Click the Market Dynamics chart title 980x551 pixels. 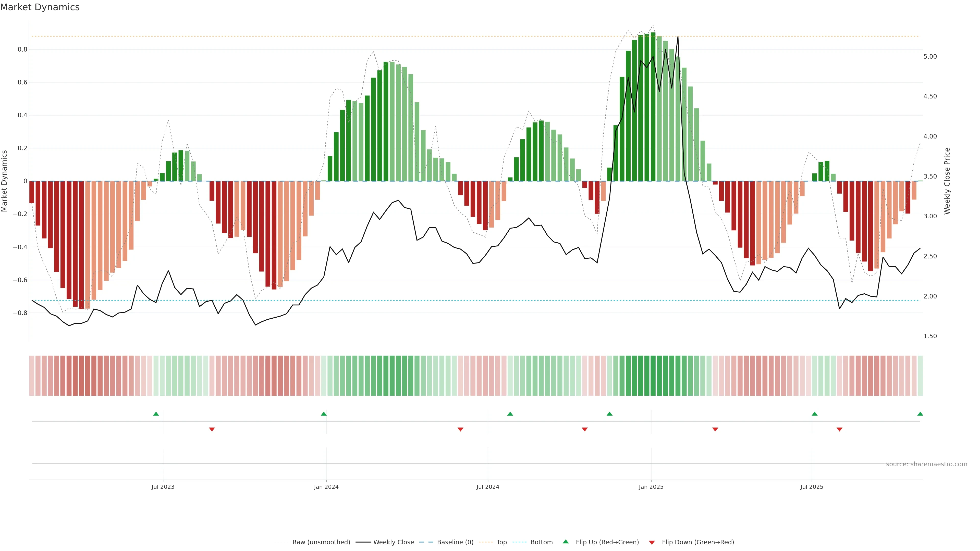click(x=40, y=7)
